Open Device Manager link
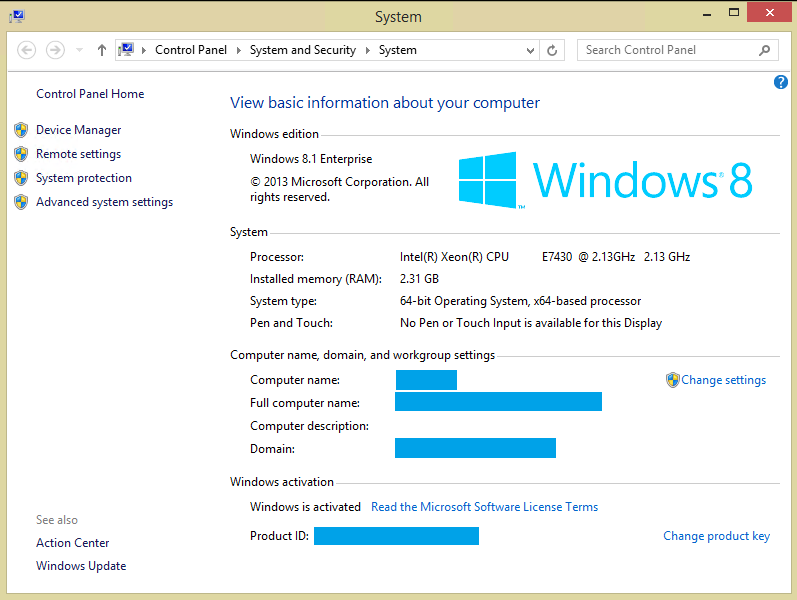The width and height of the screenshot is (797, 600). [x=78, y=130]
